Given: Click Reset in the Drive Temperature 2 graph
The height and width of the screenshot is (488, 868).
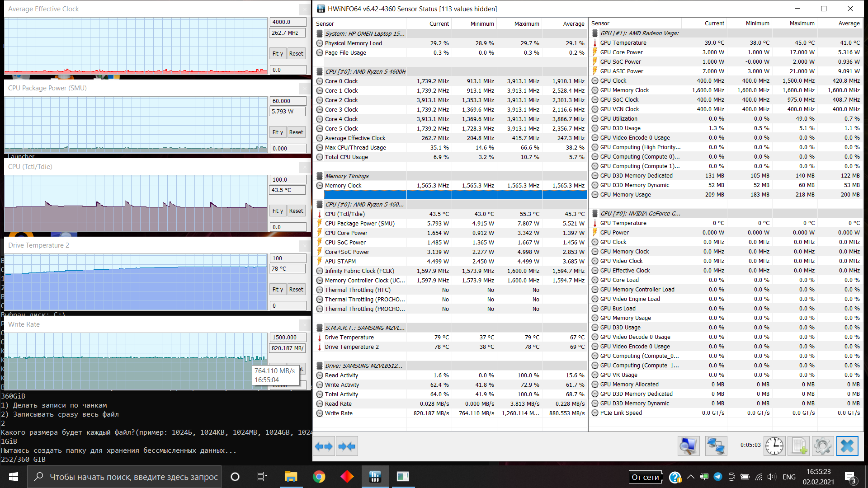Looking at the screenshot, I should coord(296,290).
